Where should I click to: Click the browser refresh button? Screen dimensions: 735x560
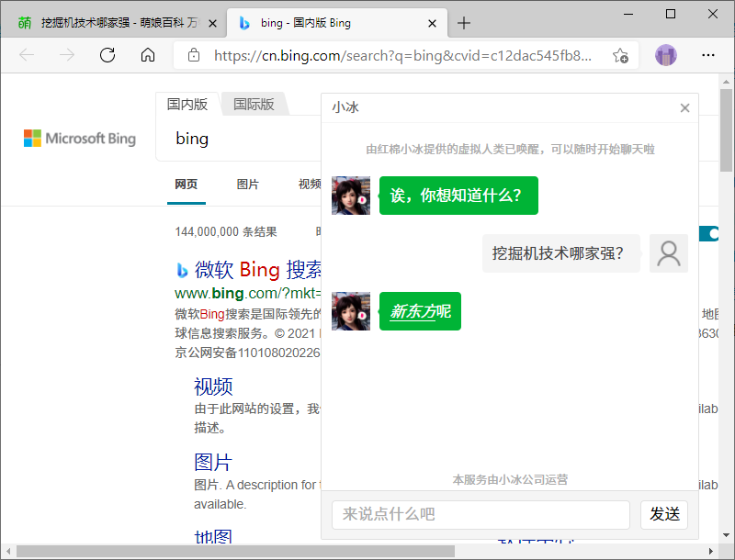(x=107, y=55)
